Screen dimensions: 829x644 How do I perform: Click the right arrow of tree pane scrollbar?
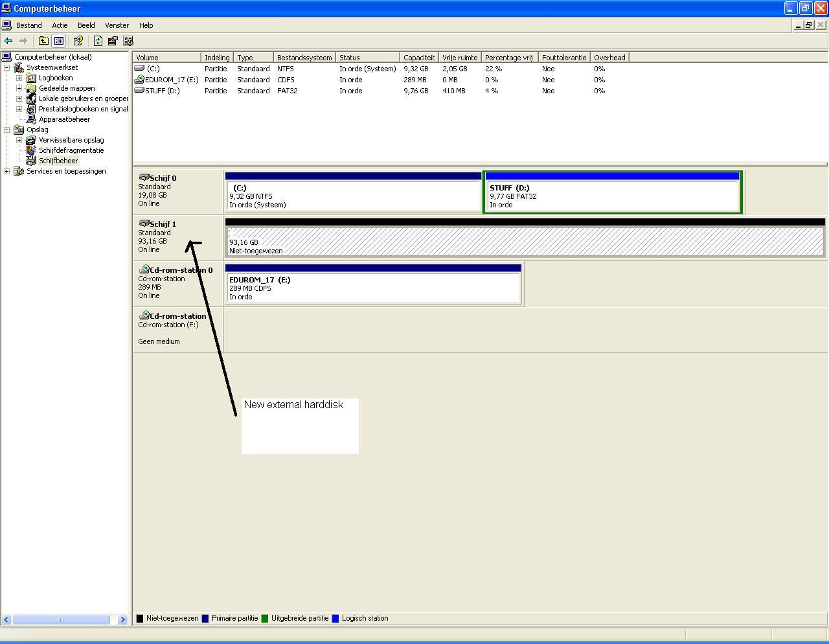coord(122,619)
